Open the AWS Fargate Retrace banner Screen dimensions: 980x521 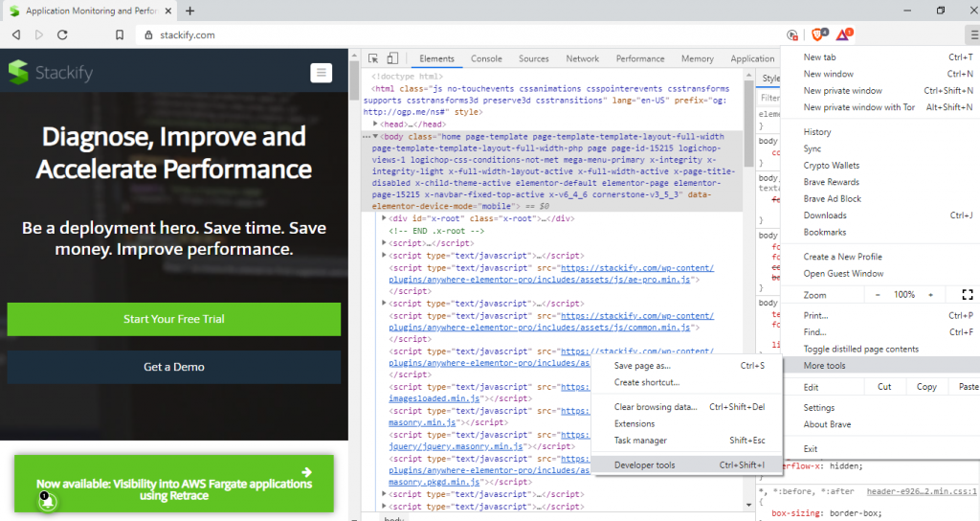click(174, 484)
